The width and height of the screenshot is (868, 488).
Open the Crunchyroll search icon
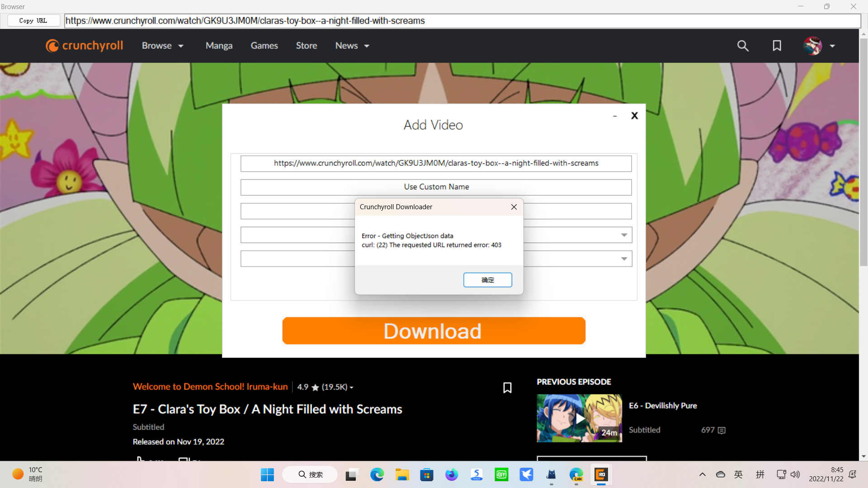click(x=743, y=46)
